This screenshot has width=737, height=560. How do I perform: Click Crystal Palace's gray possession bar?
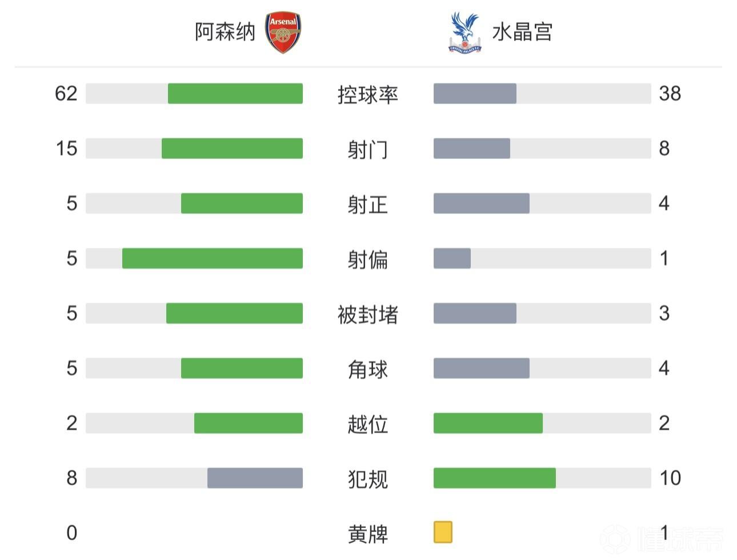tap(475, 94)
